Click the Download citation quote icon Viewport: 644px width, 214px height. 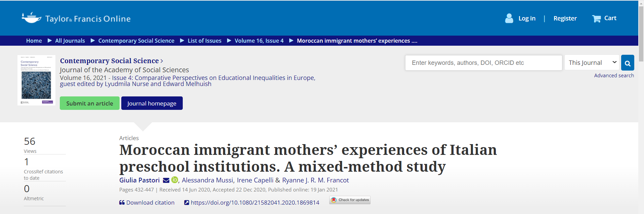(122, 203)
